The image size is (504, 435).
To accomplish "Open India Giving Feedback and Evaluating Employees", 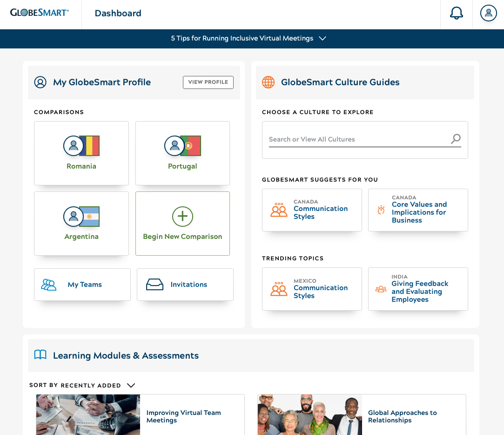I will click(x=418, y=289).
